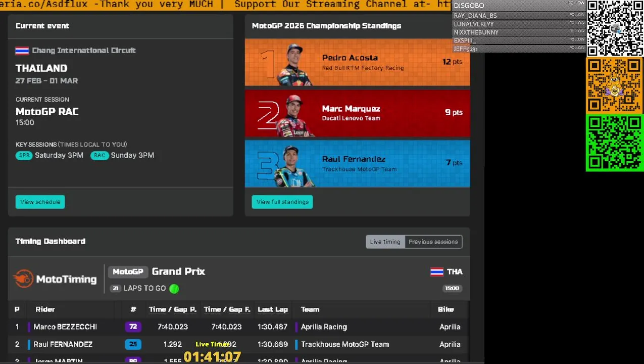Click the Time / Gap P. column header
Viewport: 644px width, 364px height.
coord(173,310)
